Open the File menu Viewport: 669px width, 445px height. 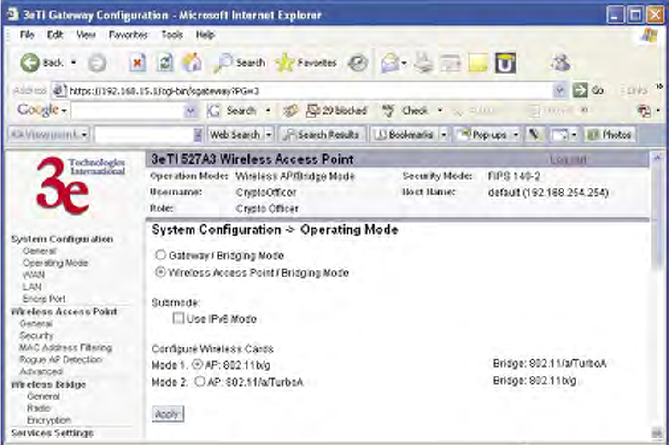(27, 35)
